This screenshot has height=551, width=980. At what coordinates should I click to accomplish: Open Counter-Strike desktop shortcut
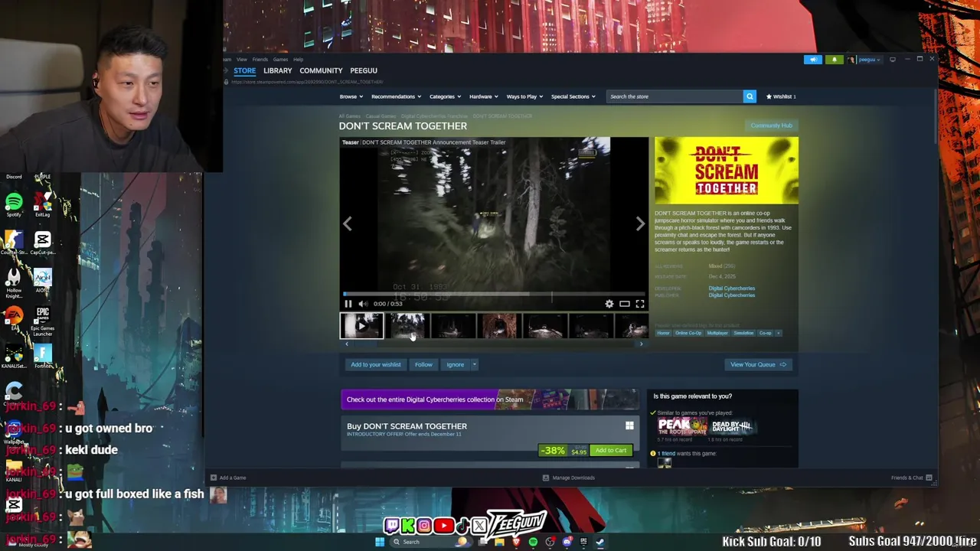point(14,242)
